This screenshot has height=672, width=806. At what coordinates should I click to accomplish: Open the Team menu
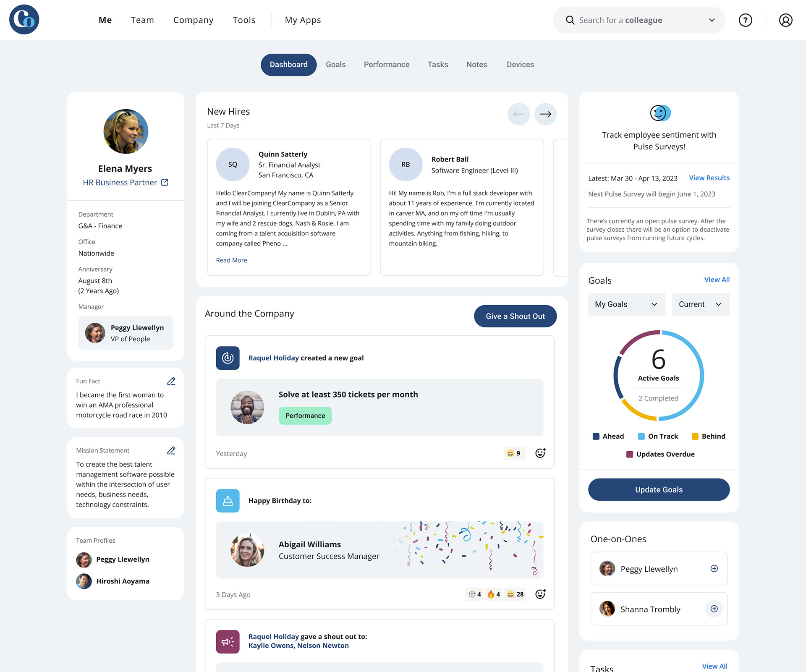tap(142, 20)
